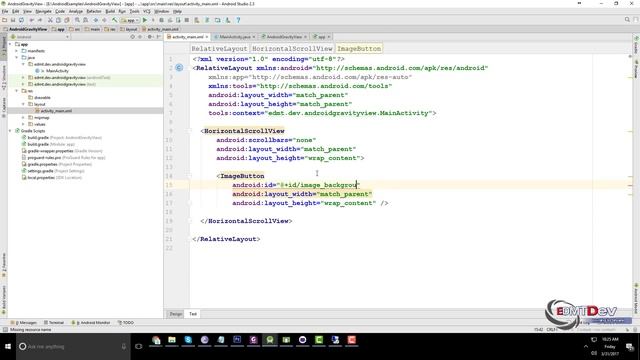Screen dimensions: 640x360
Task: Click the Synchronize refresh icon in toolbar
Action: [21, 20]
